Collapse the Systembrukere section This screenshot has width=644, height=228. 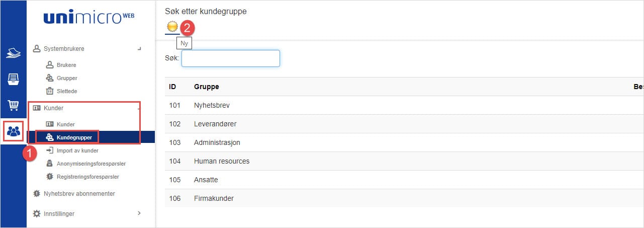point(139,49)
